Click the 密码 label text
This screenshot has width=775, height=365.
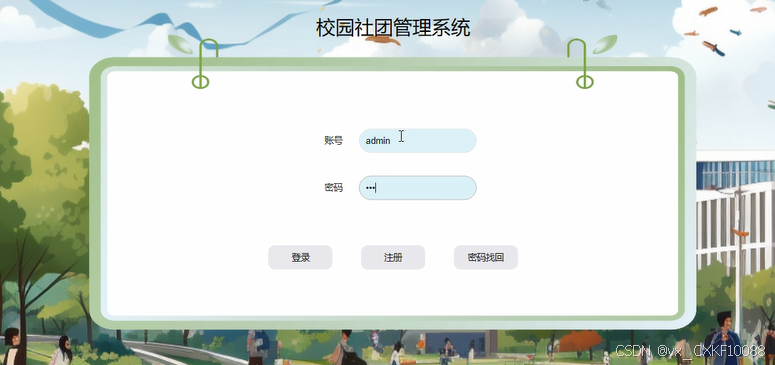[x=334, y=188]
